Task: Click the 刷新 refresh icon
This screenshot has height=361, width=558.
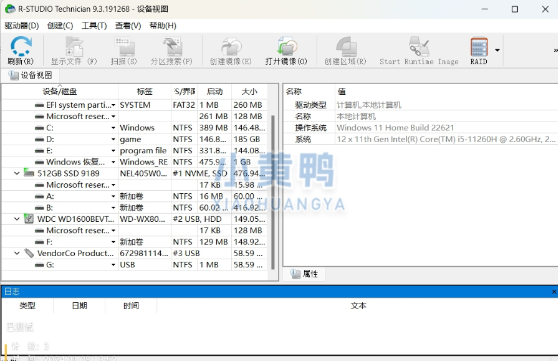Action: (x=21, y=46)
